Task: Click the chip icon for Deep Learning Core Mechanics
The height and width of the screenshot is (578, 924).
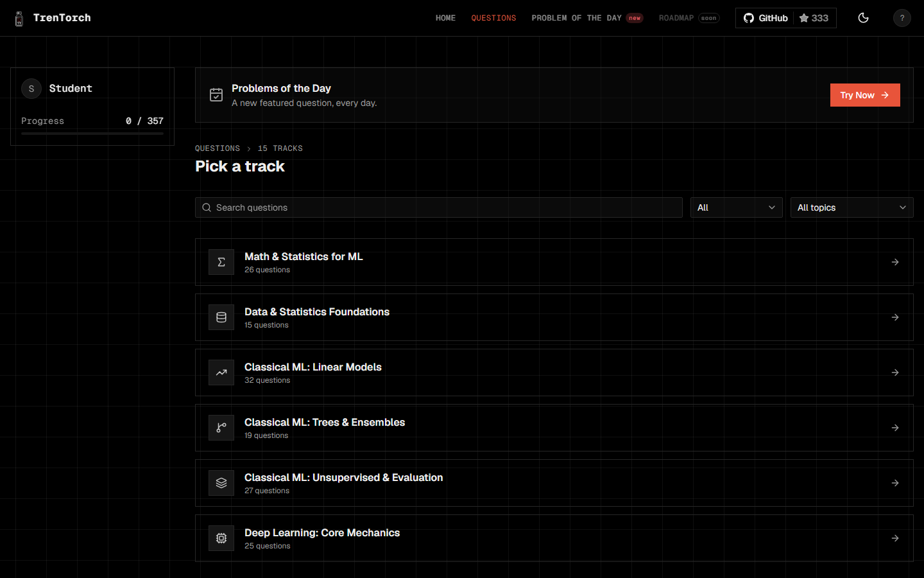Action: (x=221, y=538)
